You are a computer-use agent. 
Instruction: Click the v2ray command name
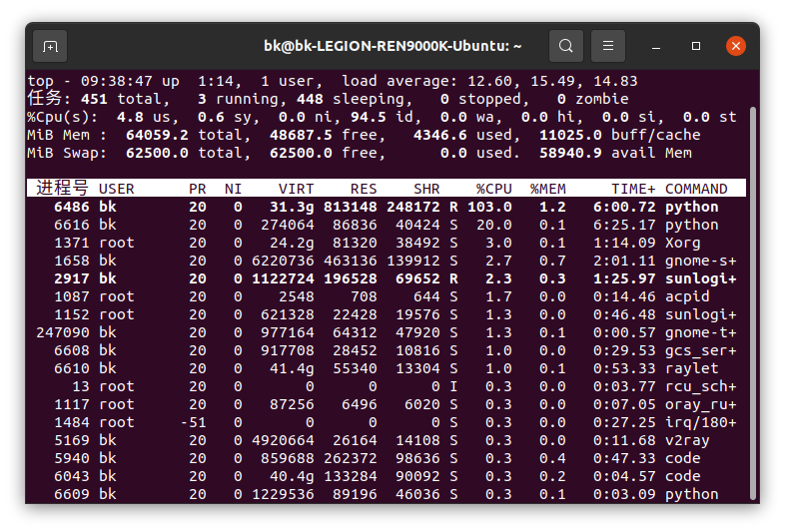(x=687, y=441)
